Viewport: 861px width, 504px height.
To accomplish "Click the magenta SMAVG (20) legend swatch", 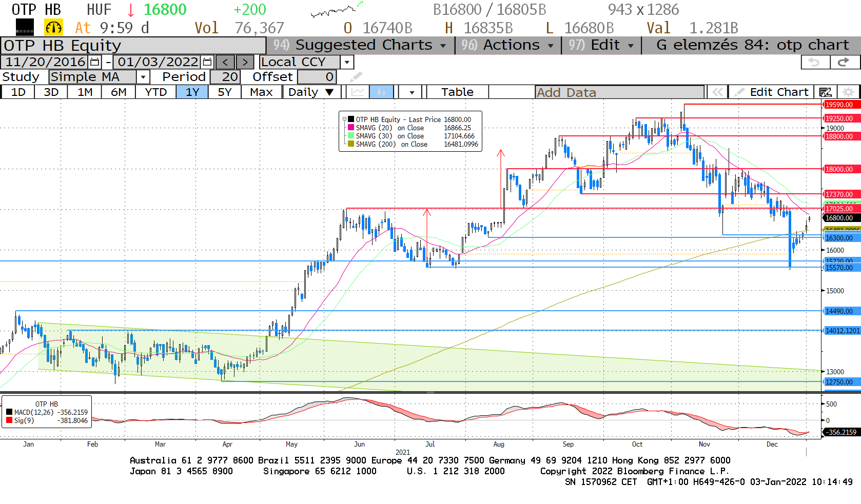I will tap(351, 127).
